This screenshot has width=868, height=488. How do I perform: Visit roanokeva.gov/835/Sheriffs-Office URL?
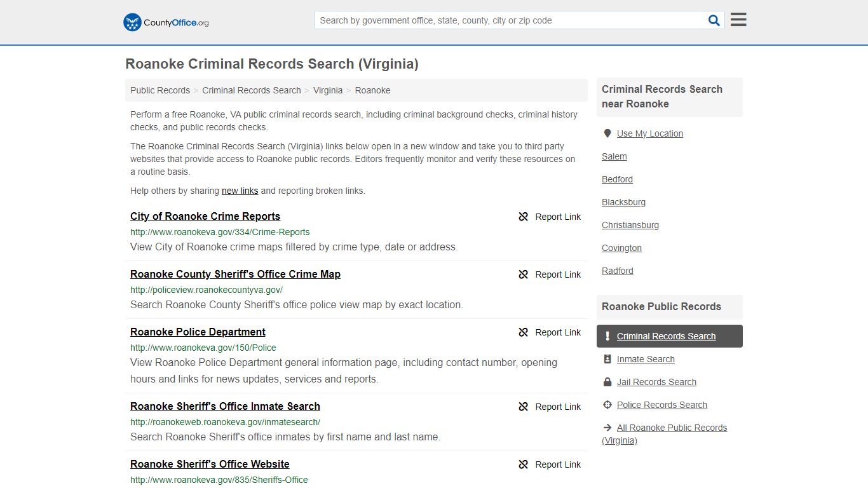coord(219,480)
